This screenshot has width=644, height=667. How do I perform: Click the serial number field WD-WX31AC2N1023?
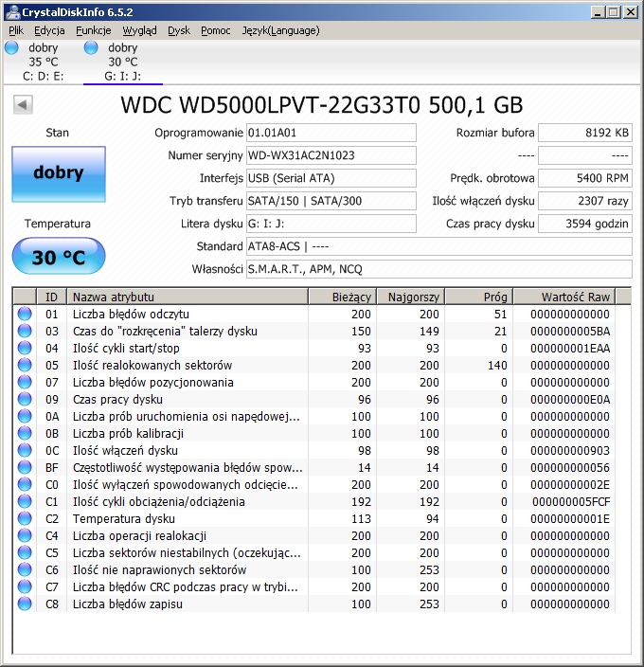(331, 155)
